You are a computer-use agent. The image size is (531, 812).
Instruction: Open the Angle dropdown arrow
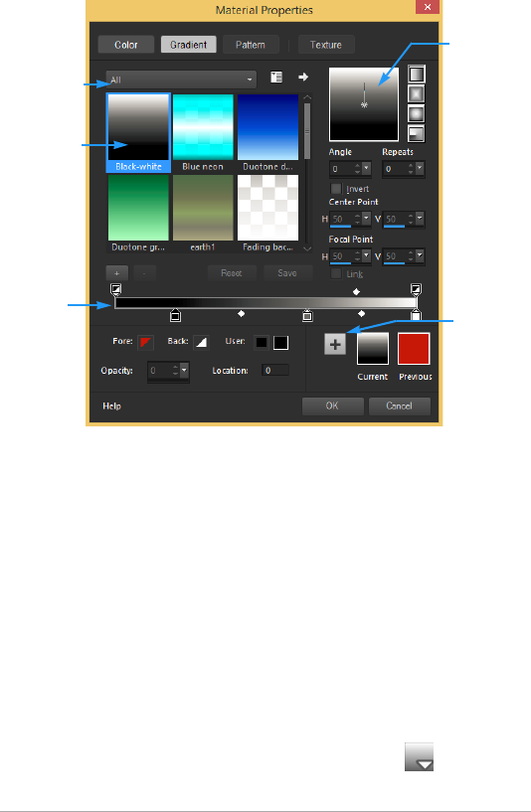(366, 169)
